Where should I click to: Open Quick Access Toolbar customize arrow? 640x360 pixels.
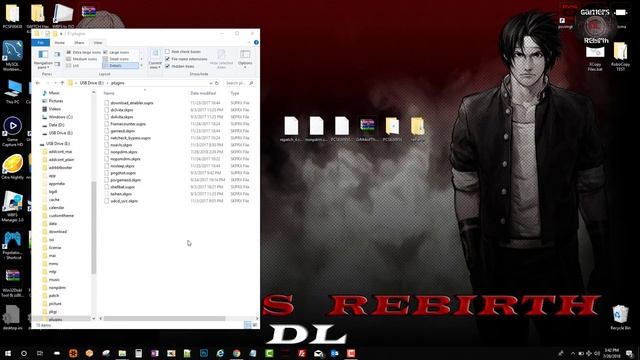click(61, 33)
